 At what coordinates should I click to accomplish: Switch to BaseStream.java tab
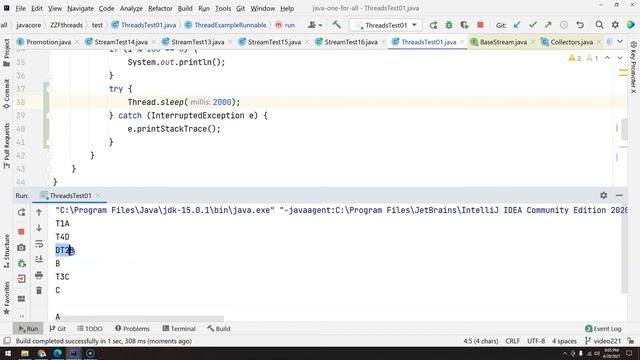tap(503, 42)
